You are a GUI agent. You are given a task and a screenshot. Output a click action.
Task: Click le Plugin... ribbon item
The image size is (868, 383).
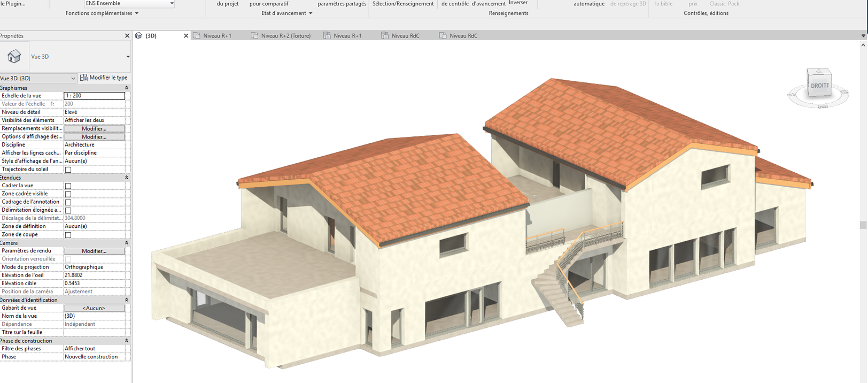point(13,4)
